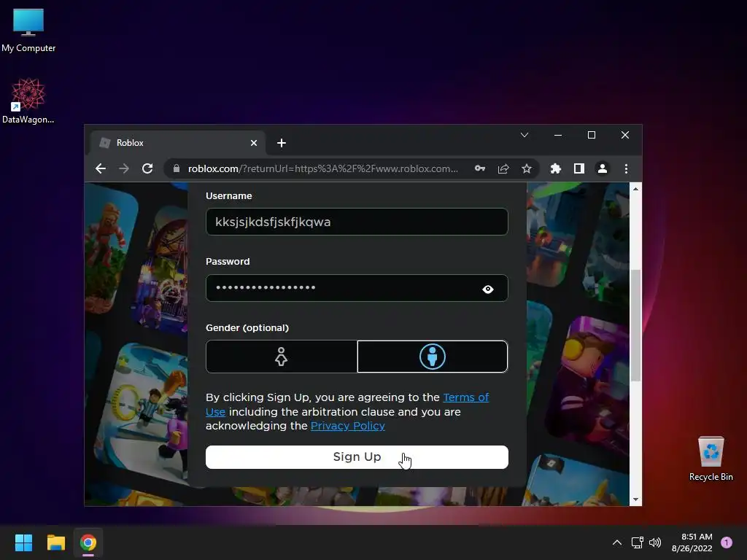
Task: Show hidden tray icons chevron
Action: [617, 542]
